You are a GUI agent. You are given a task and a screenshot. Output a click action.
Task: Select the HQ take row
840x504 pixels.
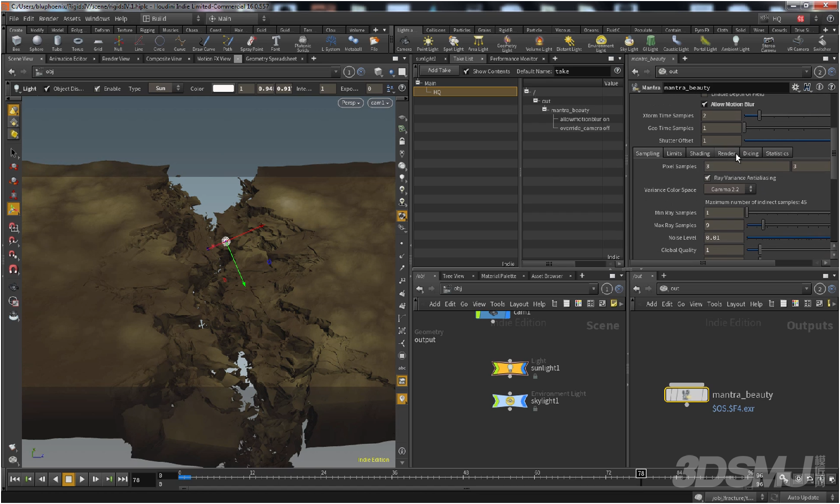tap(465, 92)
